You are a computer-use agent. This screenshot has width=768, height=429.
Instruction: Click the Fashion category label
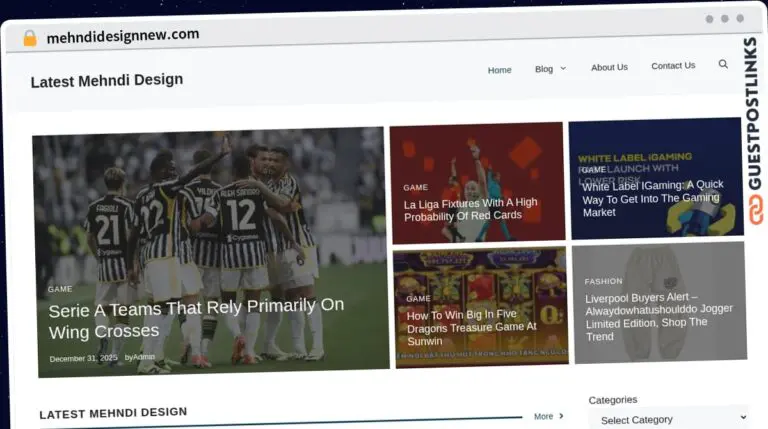point(603,281)
